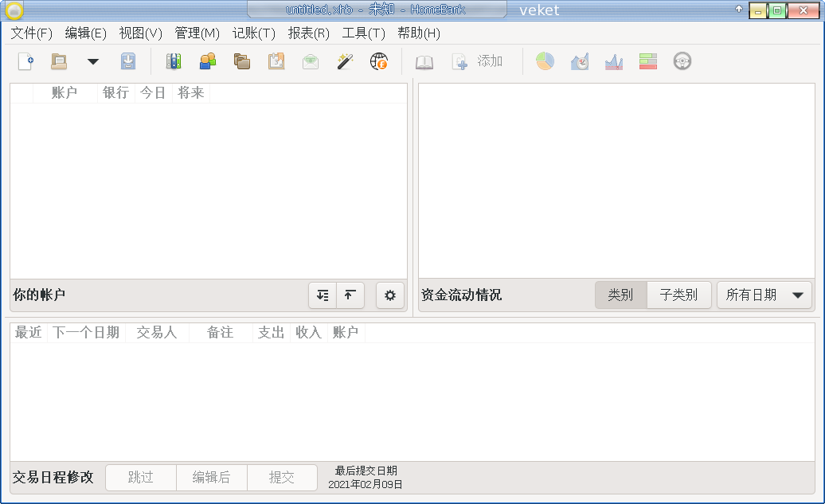
Task: Open the balance line chart report
Action: tap(613, 61)
